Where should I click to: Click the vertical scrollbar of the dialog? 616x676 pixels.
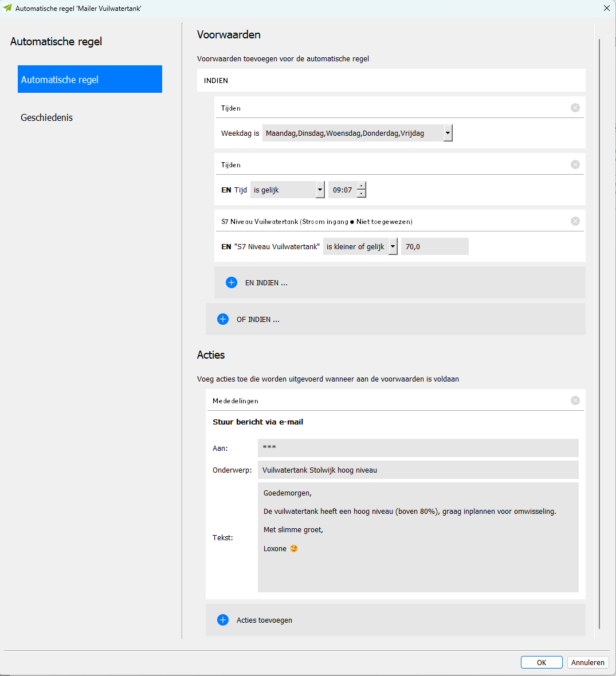pos(599,332)
